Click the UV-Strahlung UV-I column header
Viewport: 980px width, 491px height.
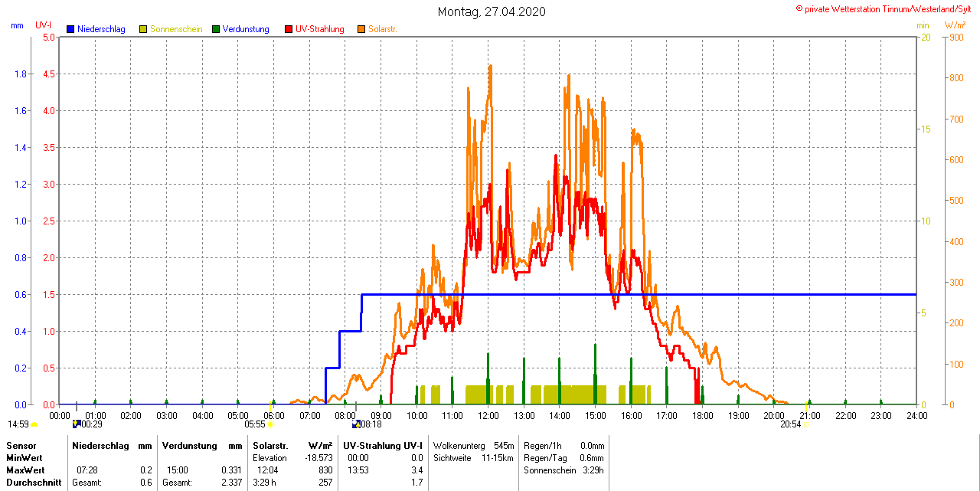pos(382,445)
